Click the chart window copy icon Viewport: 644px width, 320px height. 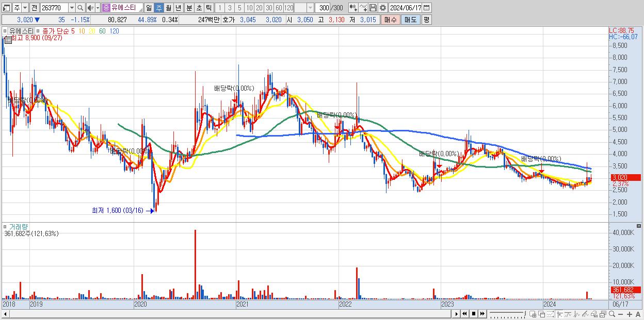(603, 314)
